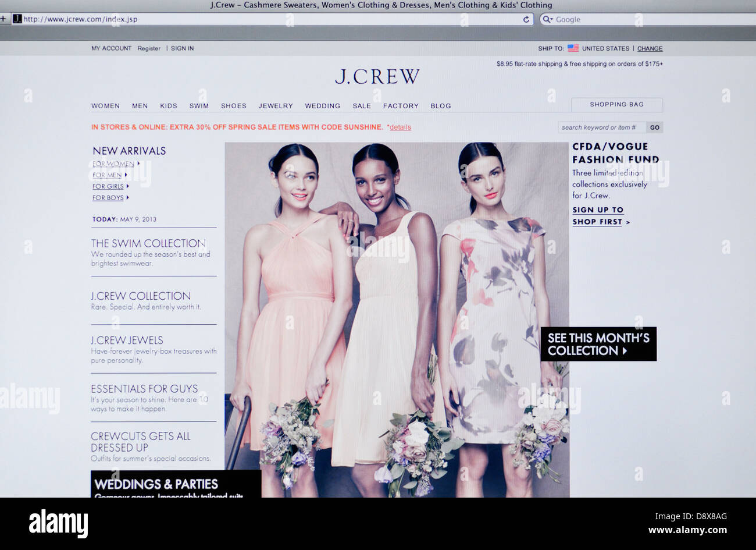Open the Jewelry menu
This screenshot has height=550, width=756.
(276, 106)
